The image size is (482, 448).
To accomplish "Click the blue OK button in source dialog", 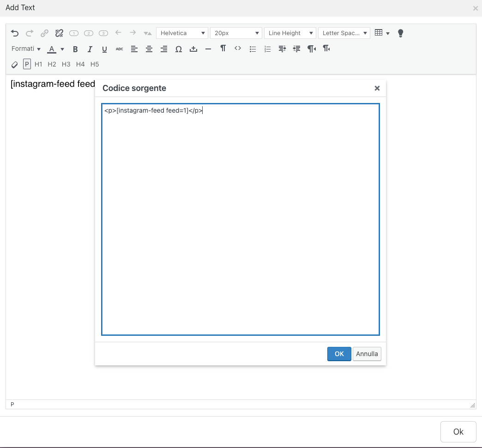I will (339, 354).
